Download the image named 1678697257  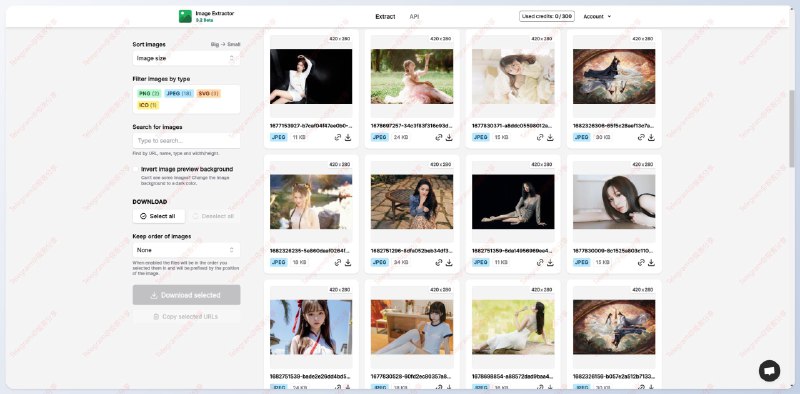click(449, 137)
